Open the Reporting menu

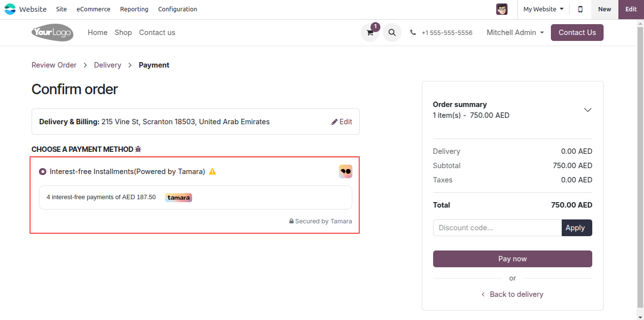click(134, 9)
